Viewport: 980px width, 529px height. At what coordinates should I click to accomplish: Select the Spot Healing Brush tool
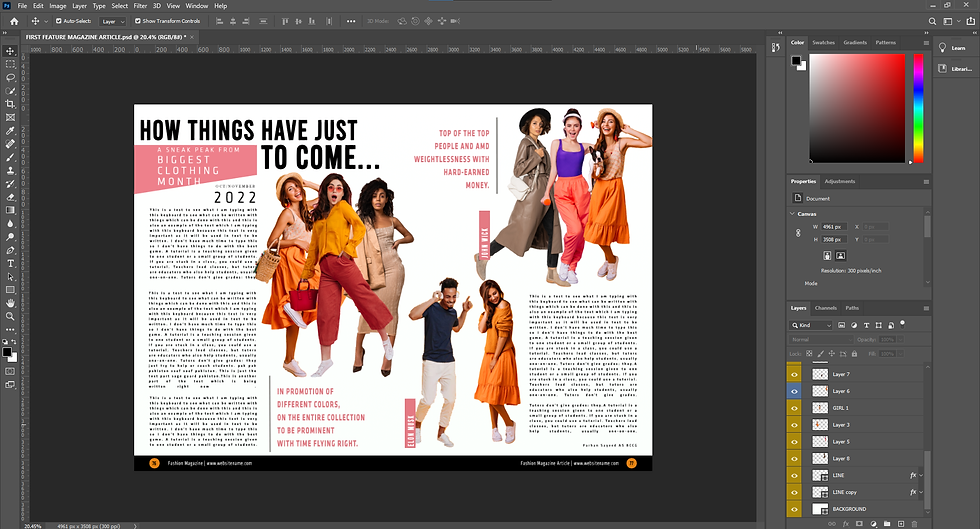(x=10, y=144)
